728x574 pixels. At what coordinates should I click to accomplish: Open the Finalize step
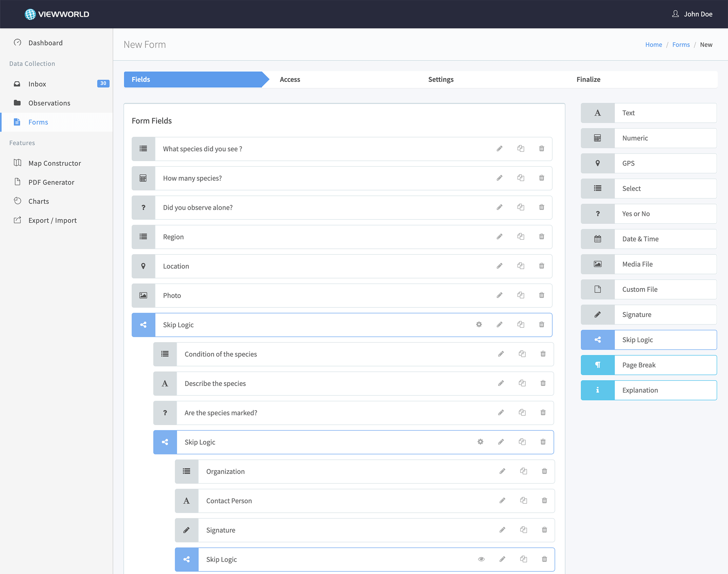click(588, 79)
